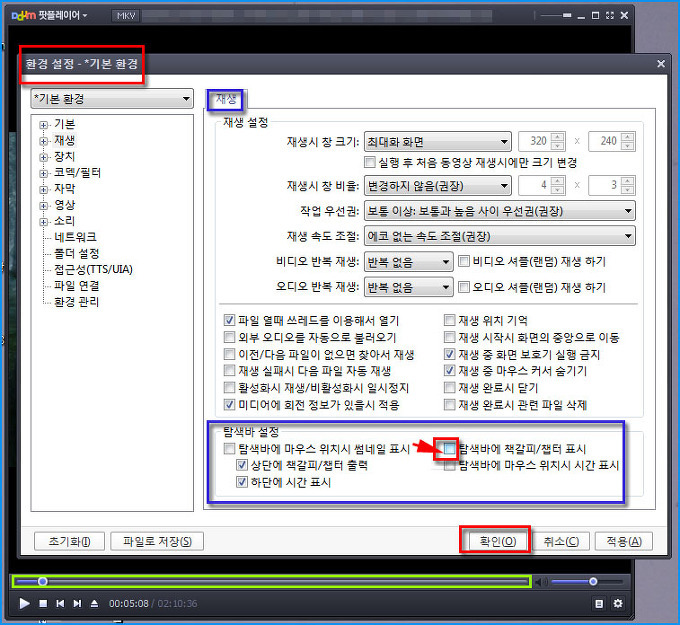Check 탐색바에 마우스 위치시 썸네일 표시

coord(229,448)
